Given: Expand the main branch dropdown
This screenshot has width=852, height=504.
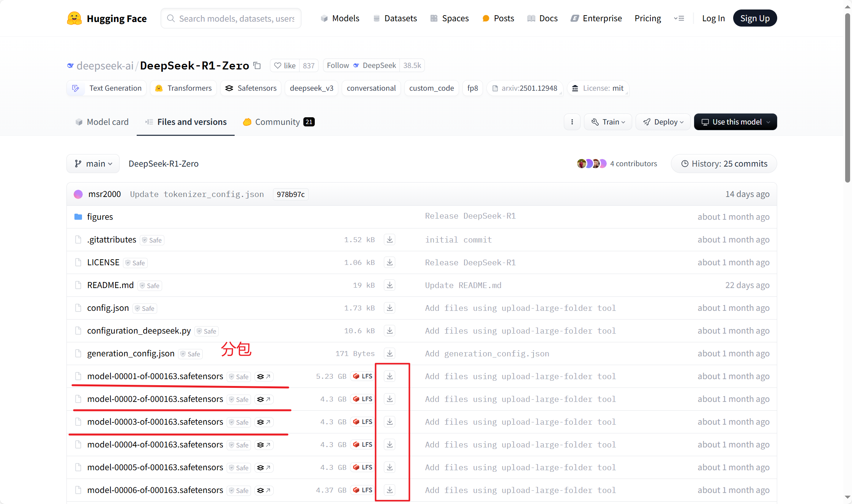Looking at the screenshot, I should [93, 164].
